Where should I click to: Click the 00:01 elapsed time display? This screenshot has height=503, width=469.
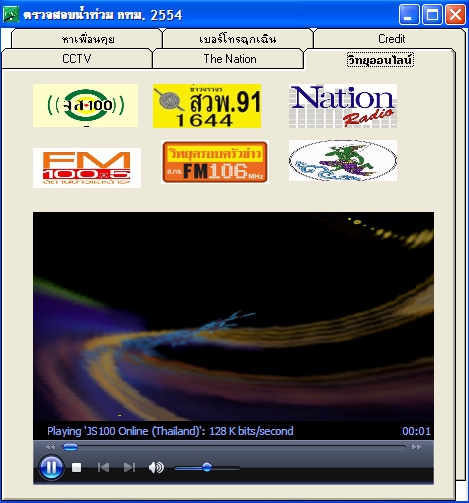(x=416, y=431)
